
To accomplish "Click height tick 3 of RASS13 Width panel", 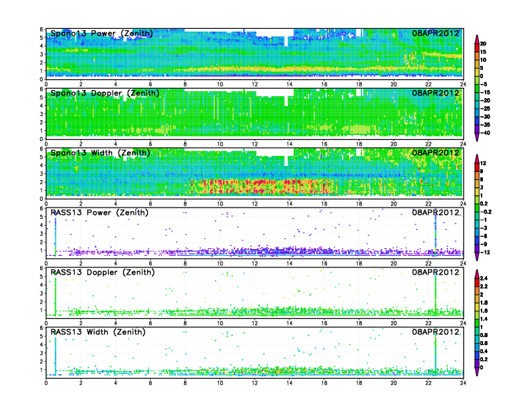I will click(42, 353).
